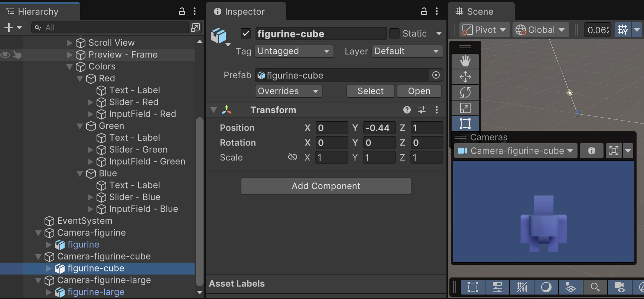The height and width of the screenshot is (299, 644).
Task: Collapse the Colors tree item
Action: [69, 67]
